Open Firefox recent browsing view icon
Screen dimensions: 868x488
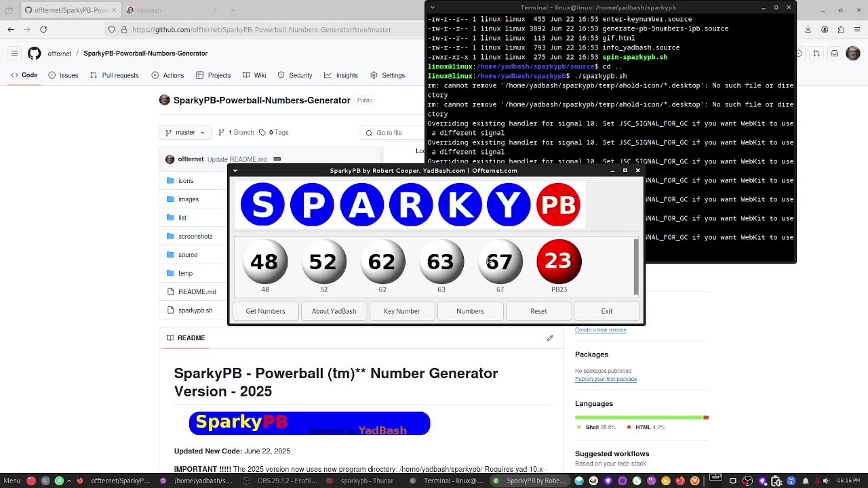(9, 10)
